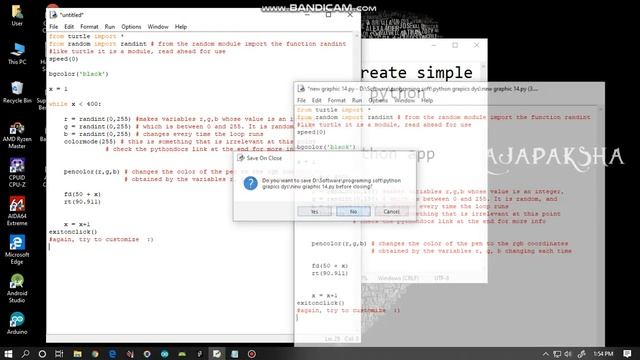Open Help menu in new graphic 14.py window
The height and width of the screenshot is (360, 640).
pos(427,100)
